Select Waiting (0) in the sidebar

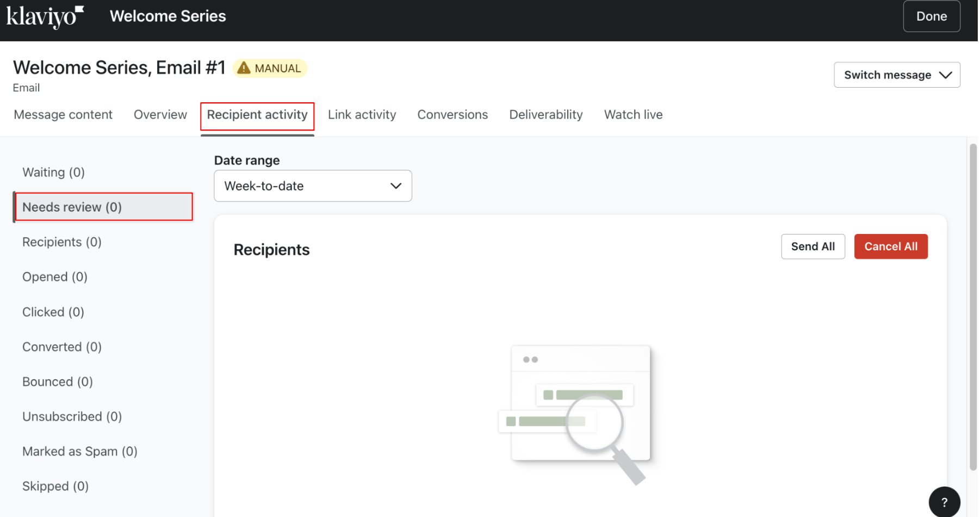[53, 173]
